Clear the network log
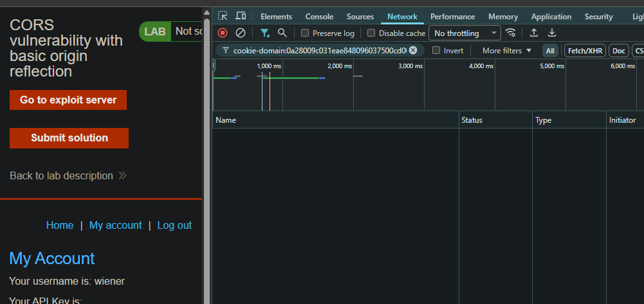Screen dimensions: 644x304 pyautogui.click(x=240, y=33)
